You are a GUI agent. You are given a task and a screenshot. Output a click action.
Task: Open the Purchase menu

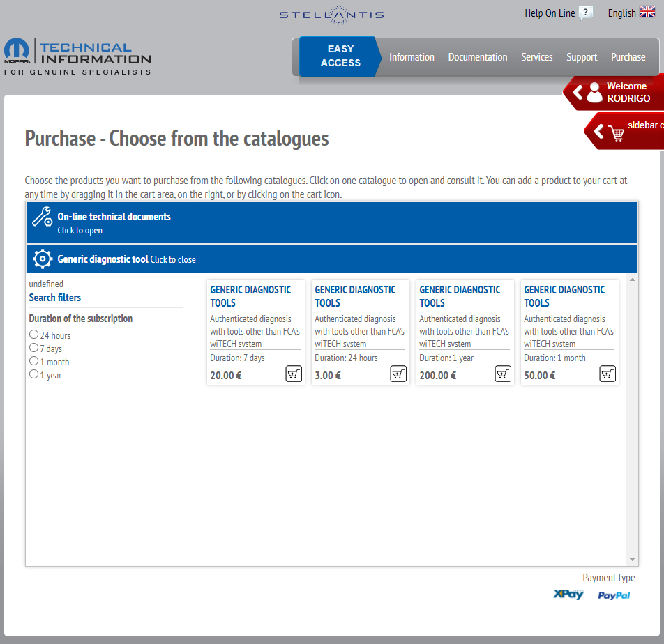pyautogui.click(x=628, y=57)
